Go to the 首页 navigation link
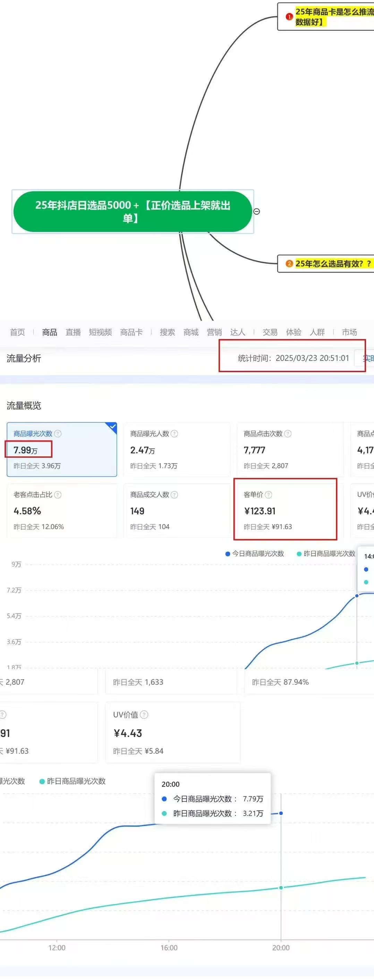The height and width of the screenshot is (980, 374). tap(17, 332)
